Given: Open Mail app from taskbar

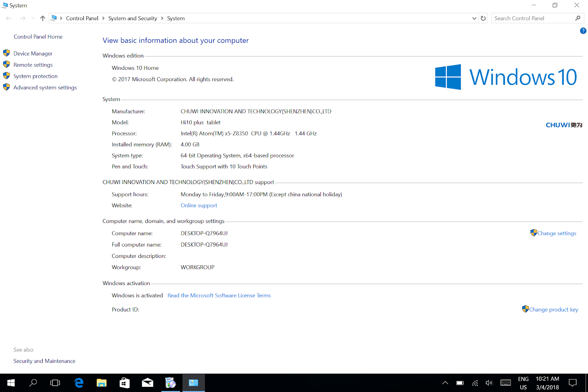Looking at the screenshot, I should pyautogui.click(x=147, y=383).
